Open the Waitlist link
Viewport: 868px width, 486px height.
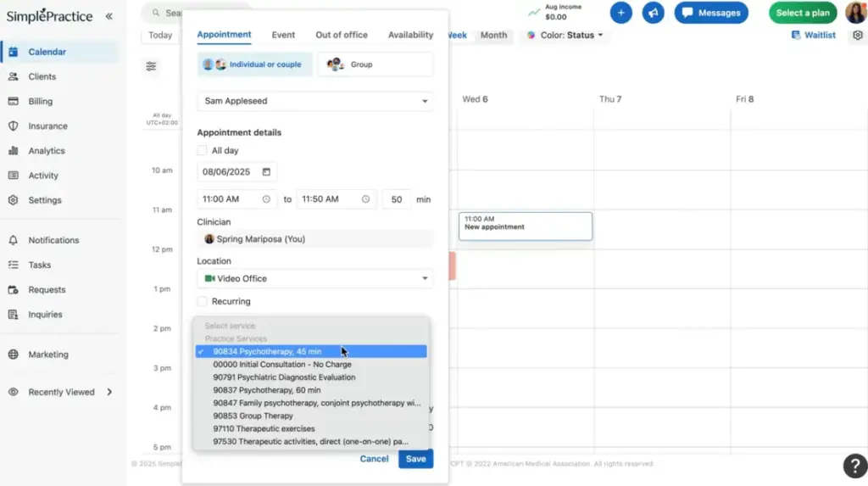pyautogui.click(x=813, y=35)
